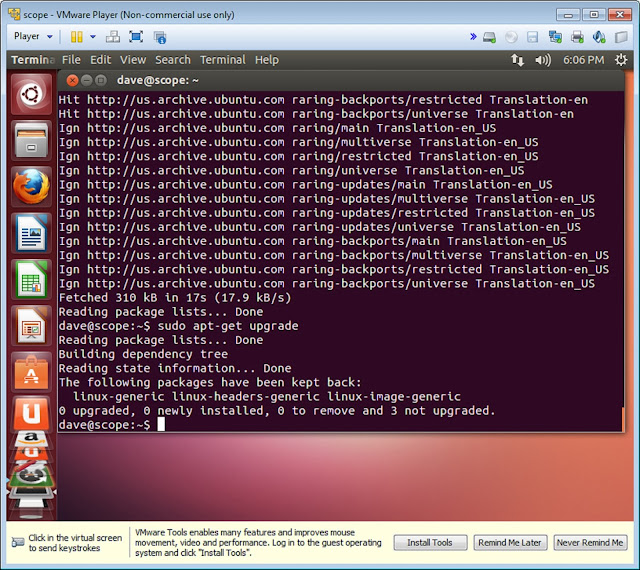Viewport: 640px width, 570px height.
Task: Click the printer device icon
Action: coord(577,37)
